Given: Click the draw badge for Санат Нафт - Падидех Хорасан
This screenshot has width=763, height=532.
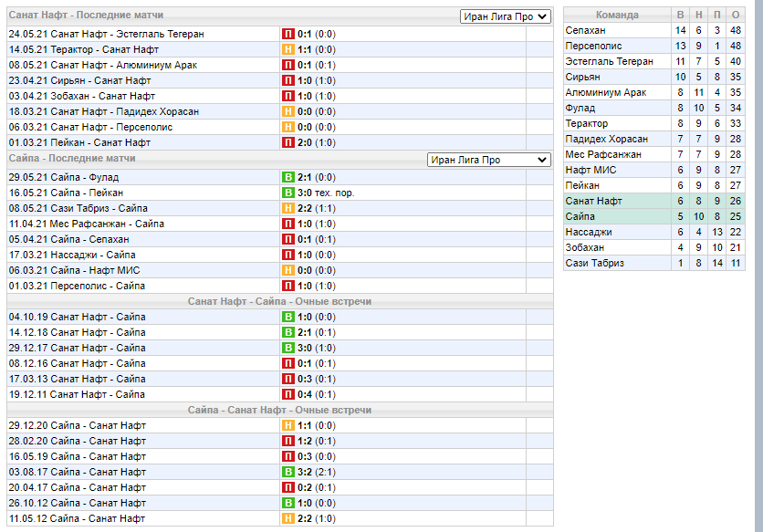Looking at the screenshot, I should coord(288,112).
